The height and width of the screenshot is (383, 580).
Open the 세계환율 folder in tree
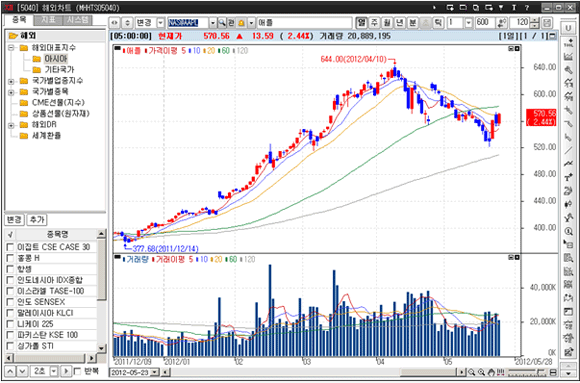click(40, 136)
